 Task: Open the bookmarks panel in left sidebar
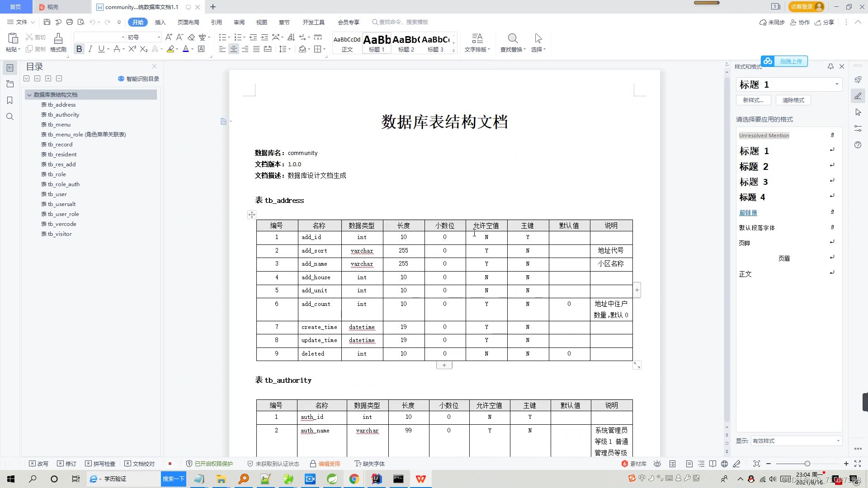point(10,100)
